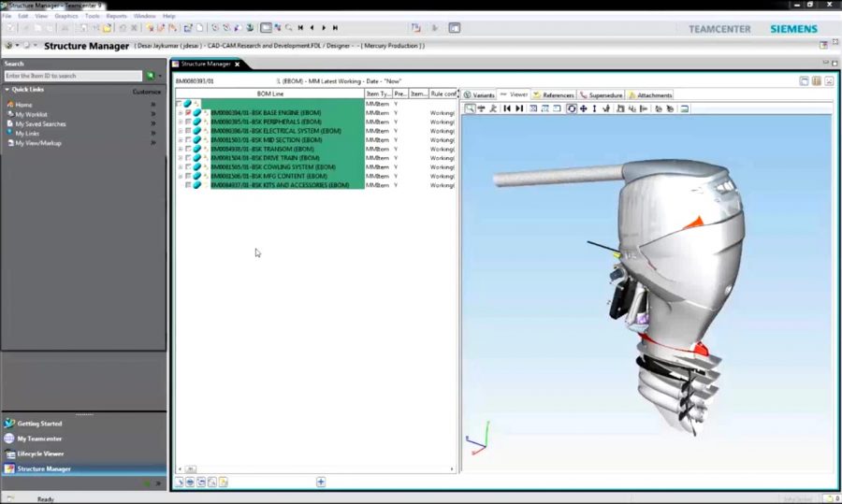Expand the BSK MID SECTION node
The width and height of the screenshot is (842, 504).
181,139
